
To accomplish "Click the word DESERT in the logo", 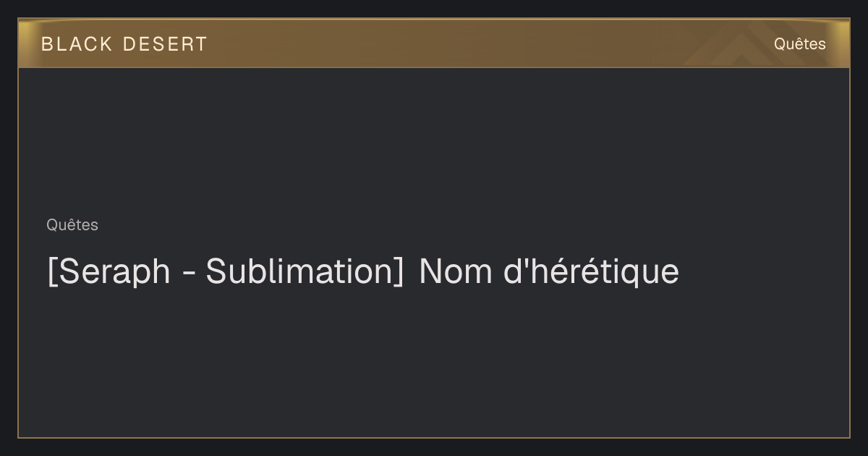I will click(165, 44).
